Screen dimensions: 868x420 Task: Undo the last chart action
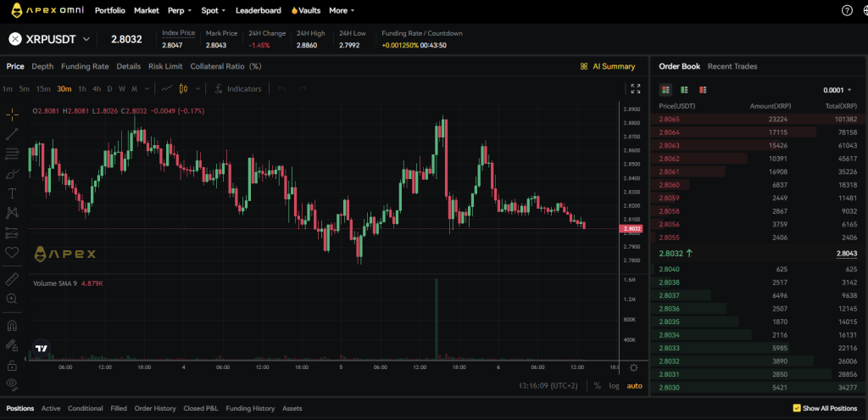(281, 88)
